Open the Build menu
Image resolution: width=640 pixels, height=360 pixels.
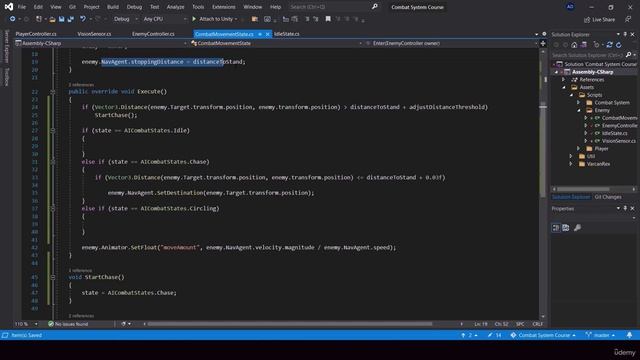point(113,7)
